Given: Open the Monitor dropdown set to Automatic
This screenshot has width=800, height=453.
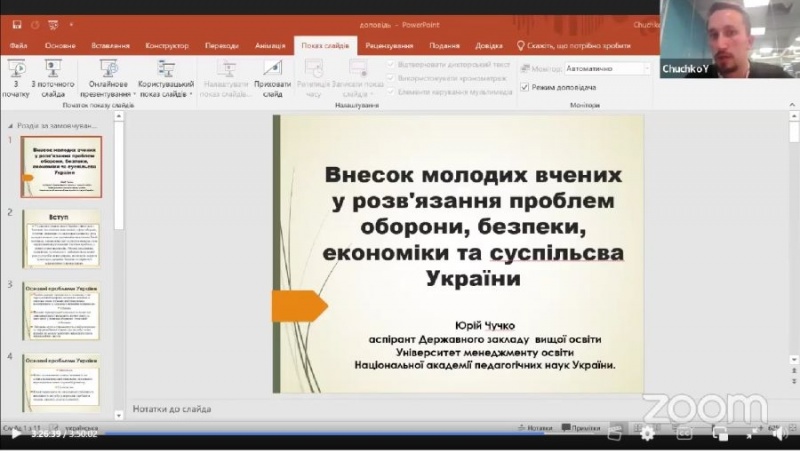Looking at the screenshot, I should [x=607, y=69].
